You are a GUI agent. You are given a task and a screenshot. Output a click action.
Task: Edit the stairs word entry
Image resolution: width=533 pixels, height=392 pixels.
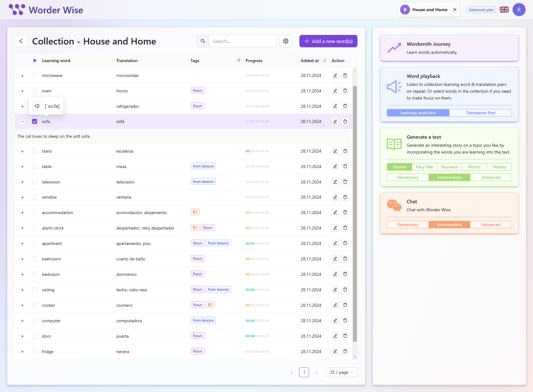tap(335, 151)
